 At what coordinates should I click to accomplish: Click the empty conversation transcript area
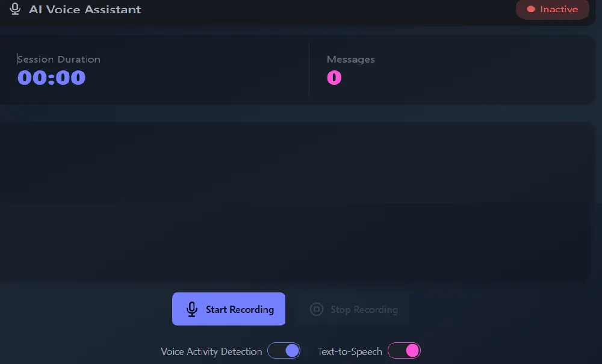click(295, 202)
